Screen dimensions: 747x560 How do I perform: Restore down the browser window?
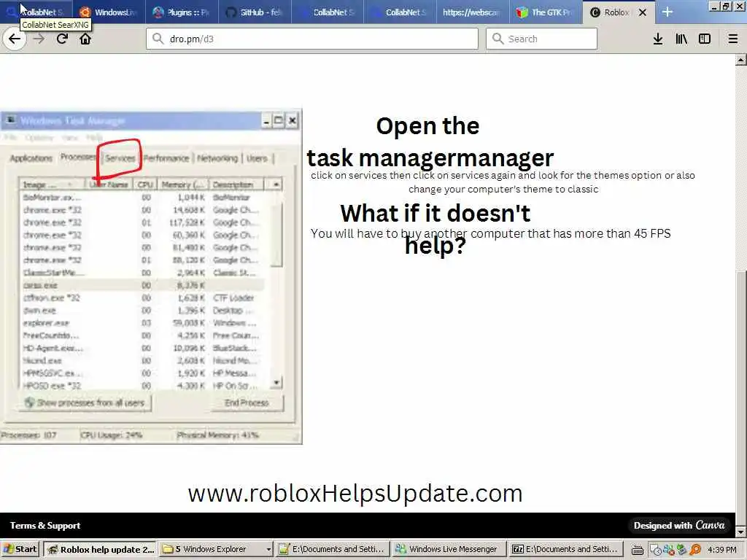(x=726, y=6)
